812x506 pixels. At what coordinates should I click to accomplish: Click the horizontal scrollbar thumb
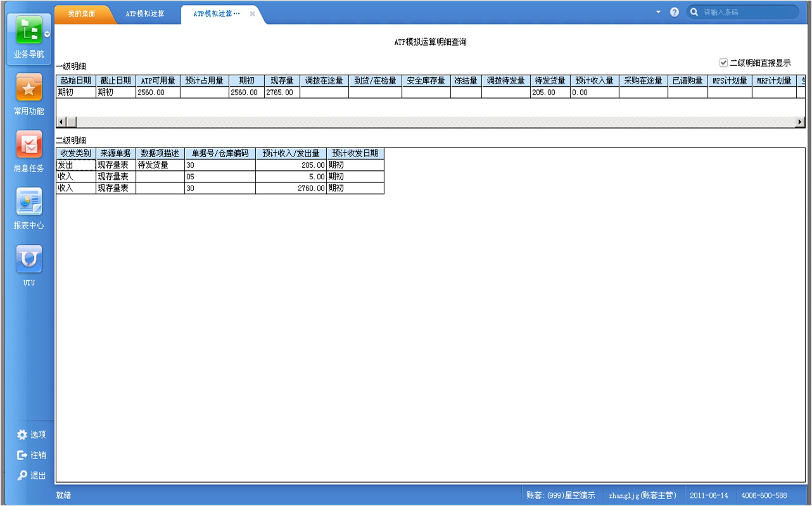tap(72, 122)
